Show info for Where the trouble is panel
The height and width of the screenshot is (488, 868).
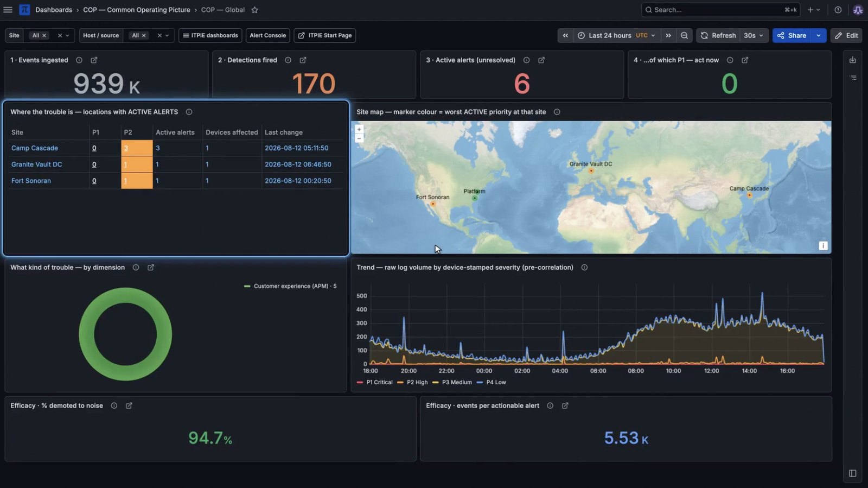point(189,112)
